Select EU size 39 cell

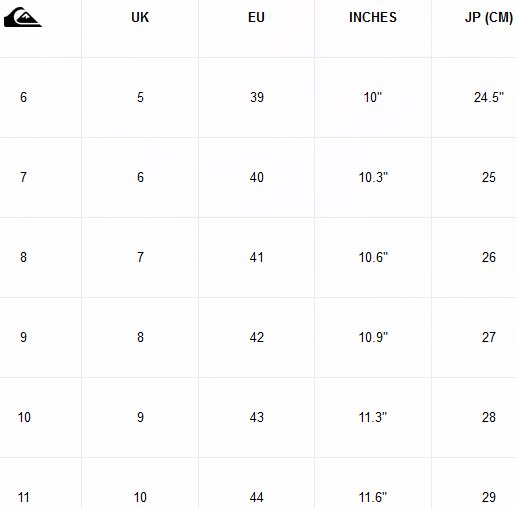pos(257,97)
